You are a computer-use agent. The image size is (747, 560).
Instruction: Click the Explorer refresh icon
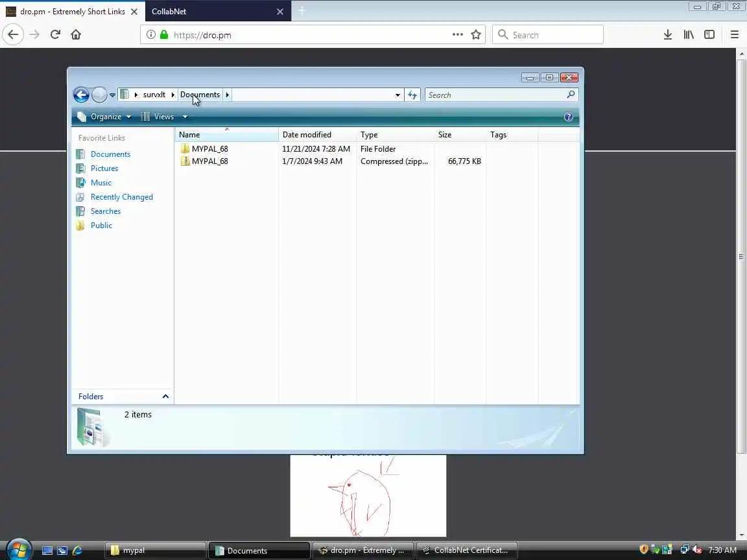(x=412, y=95)
